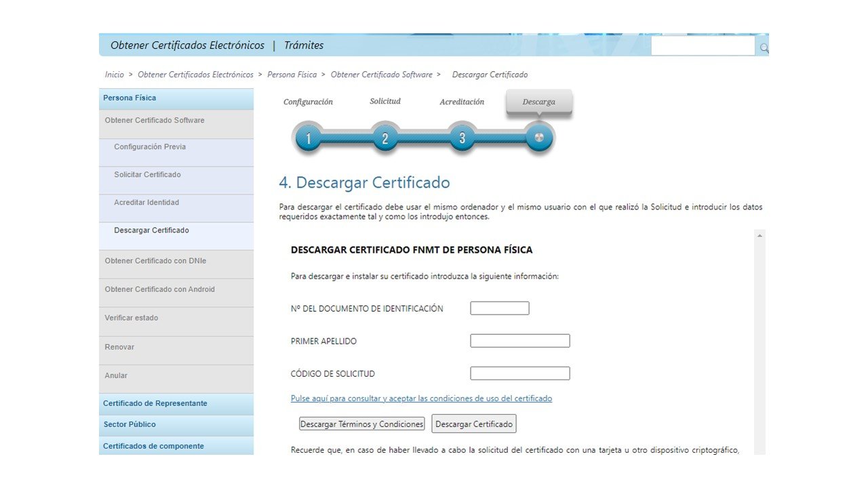Select step 2 Solicitud circle

pos(385,138)
